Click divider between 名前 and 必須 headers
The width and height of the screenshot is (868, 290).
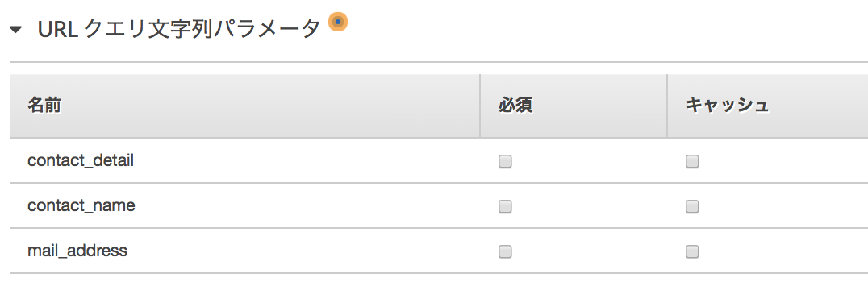pyautogui.click(x=479, y=106)
